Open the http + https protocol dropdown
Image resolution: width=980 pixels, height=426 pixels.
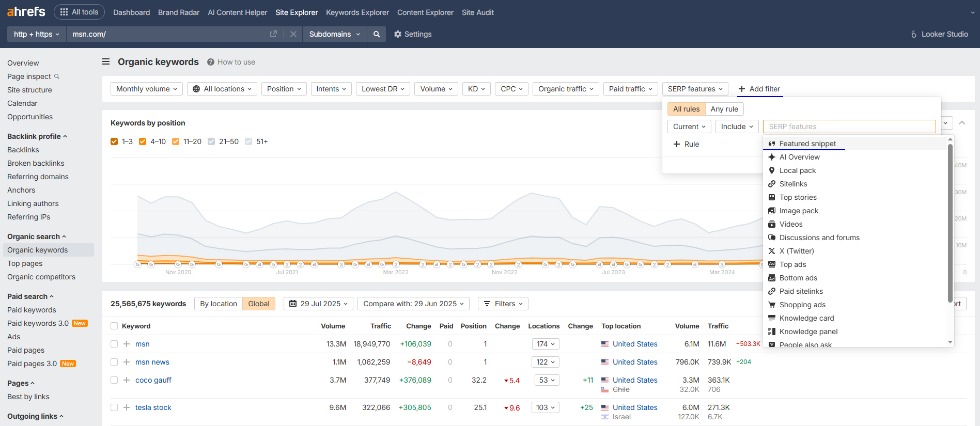37,34
